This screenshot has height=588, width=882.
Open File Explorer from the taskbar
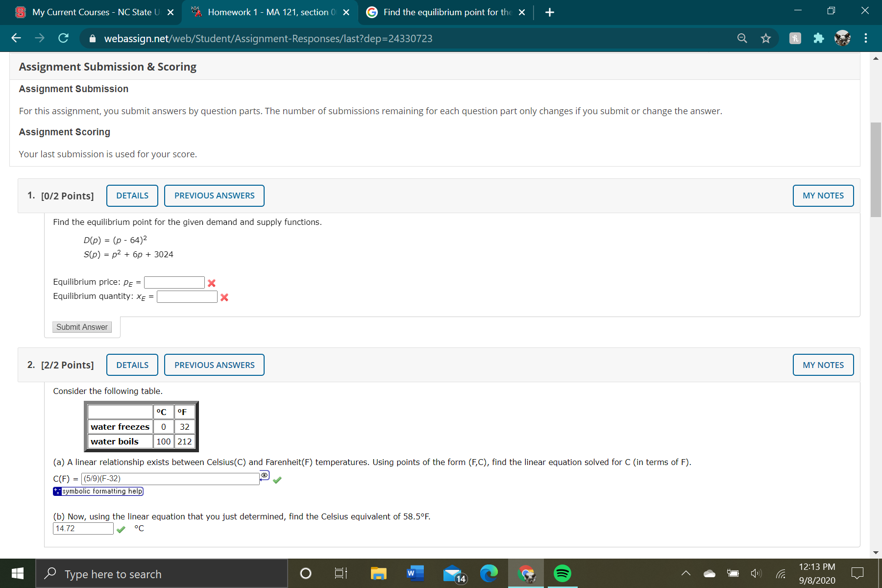378,573
